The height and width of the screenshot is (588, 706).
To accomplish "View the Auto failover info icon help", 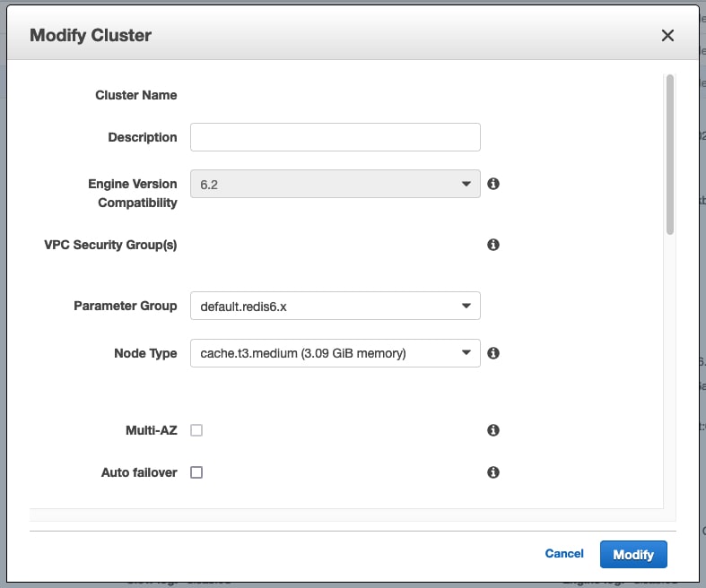I will (x=492, y=472).
